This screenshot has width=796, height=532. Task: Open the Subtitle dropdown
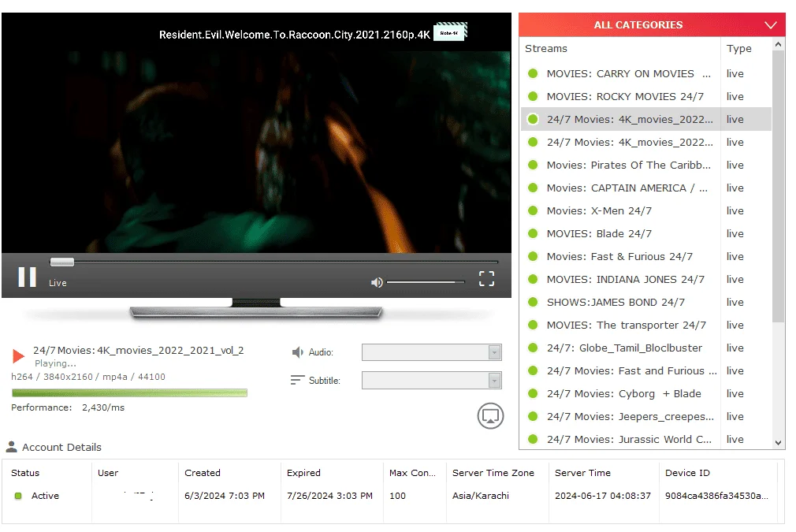(432, 380)
